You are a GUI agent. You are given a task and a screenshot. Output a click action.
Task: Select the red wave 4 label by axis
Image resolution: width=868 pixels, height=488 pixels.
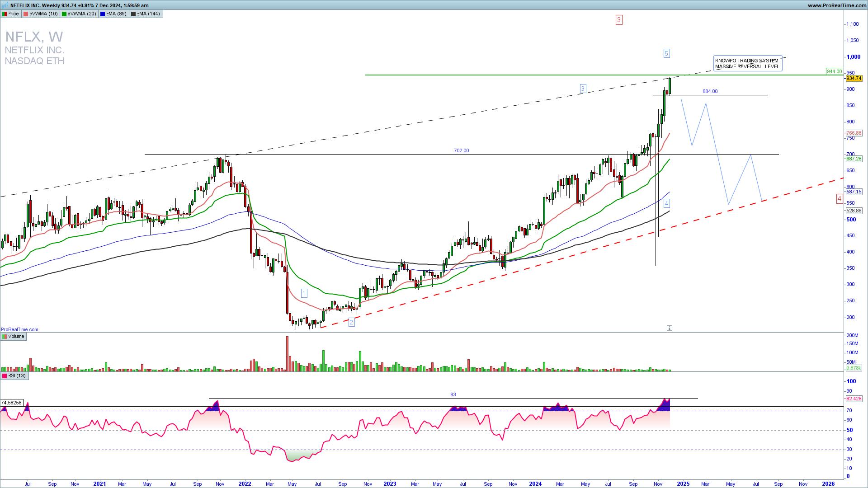[x=839, y=199]
